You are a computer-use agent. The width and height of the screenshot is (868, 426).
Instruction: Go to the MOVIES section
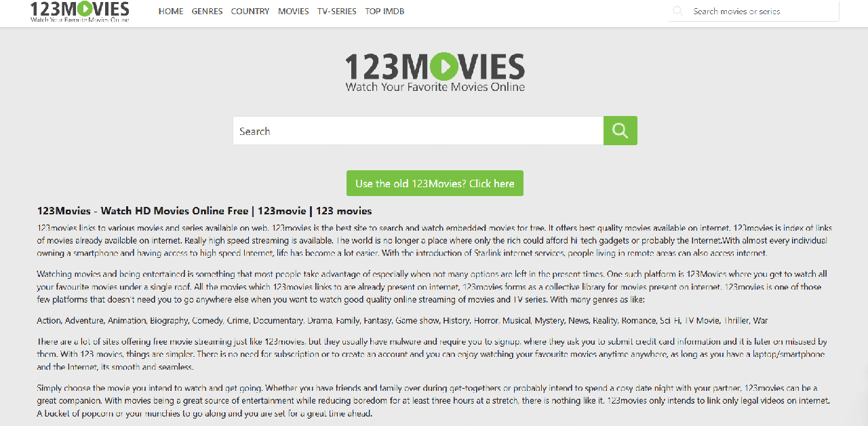pos(293,12)
